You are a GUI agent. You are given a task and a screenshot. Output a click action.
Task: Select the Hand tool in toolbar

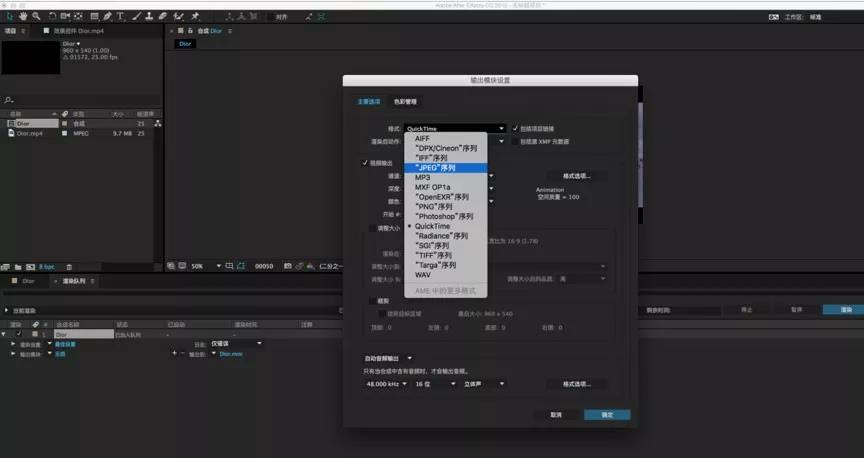[24, 17]
